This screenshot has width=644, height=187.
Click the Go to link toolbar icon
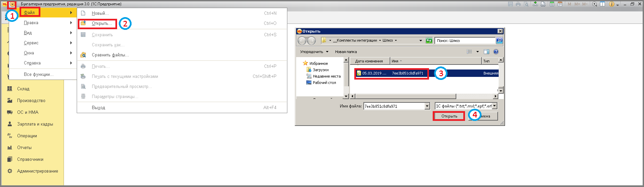(543, 4)
